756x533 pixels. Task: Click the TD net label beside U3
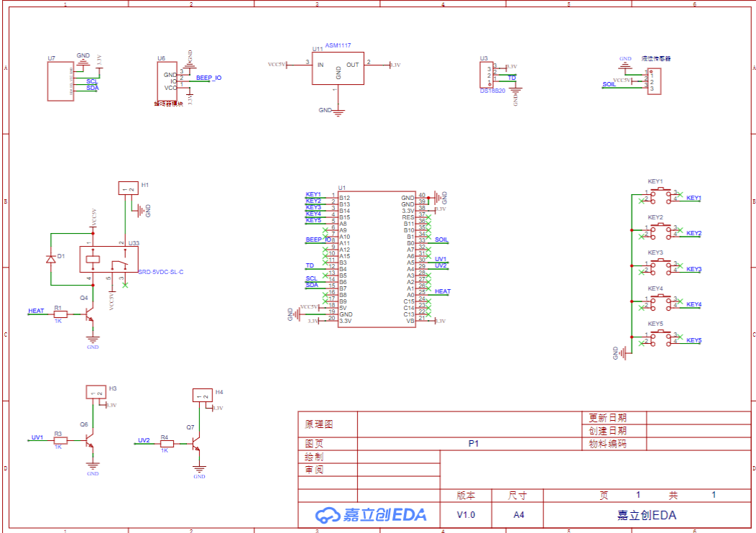click(512, 78)
